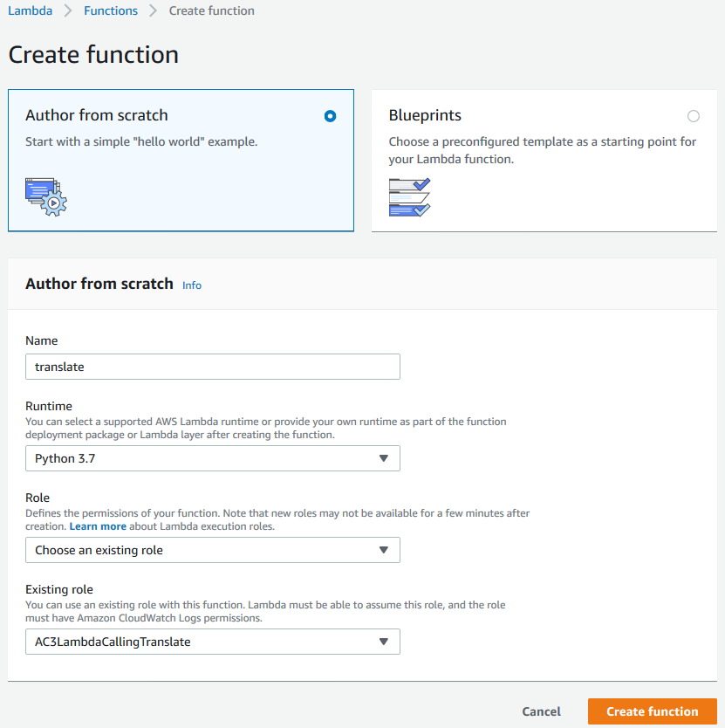
Task: Open the Choose an existing role dropdown
Action: (x=213, y=550)
